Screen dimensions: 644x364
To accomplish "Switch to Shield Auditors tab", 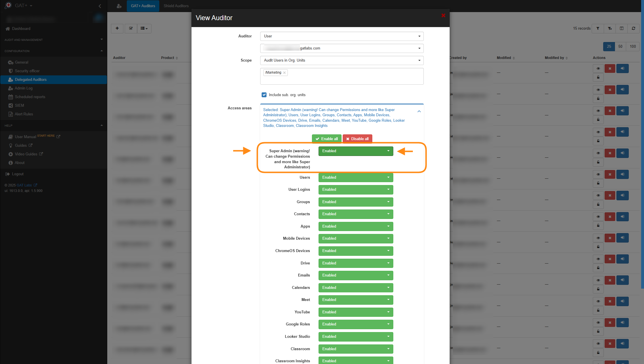I will point(176,6).
